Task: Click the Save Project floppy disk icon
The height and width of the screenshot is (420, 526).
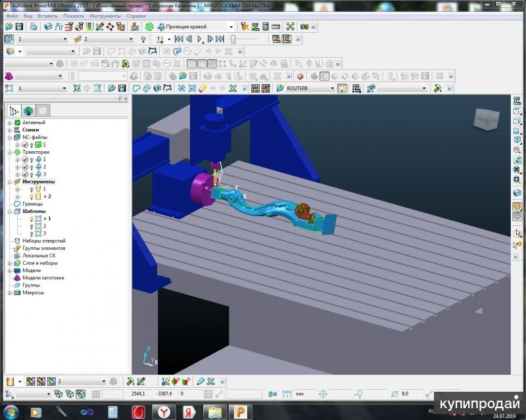Action: click(x=19, y=27)
